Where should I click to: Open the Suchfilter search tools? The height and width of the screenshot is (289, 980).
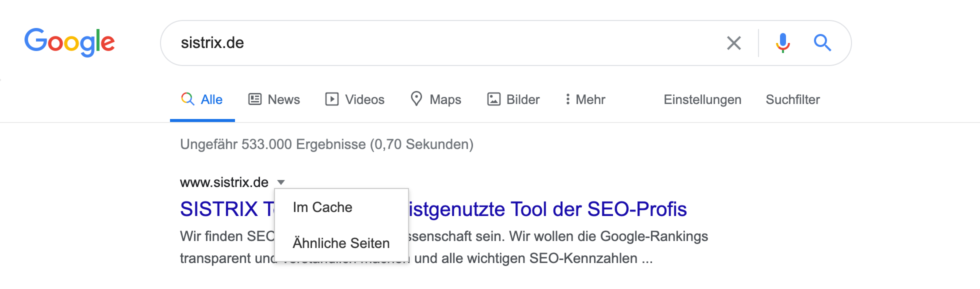pos(792,99)
